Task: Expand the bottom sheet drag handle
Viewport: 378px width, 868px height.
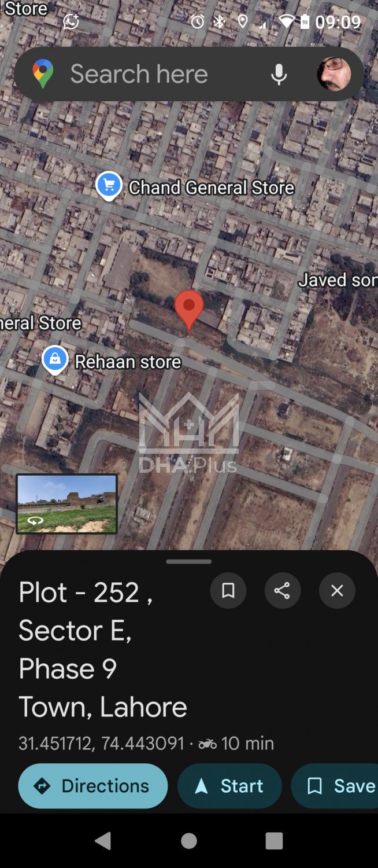Action: 189,561
